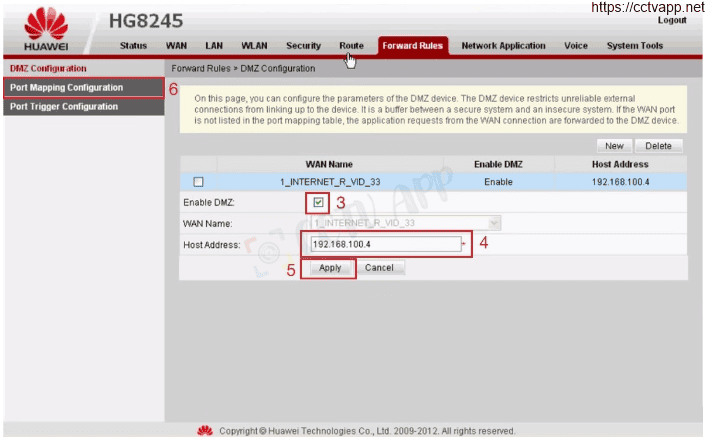Open the WLAN tab
Image resolution: width=707 pixels, height=440 pixels.
click(x=254, y=46)
